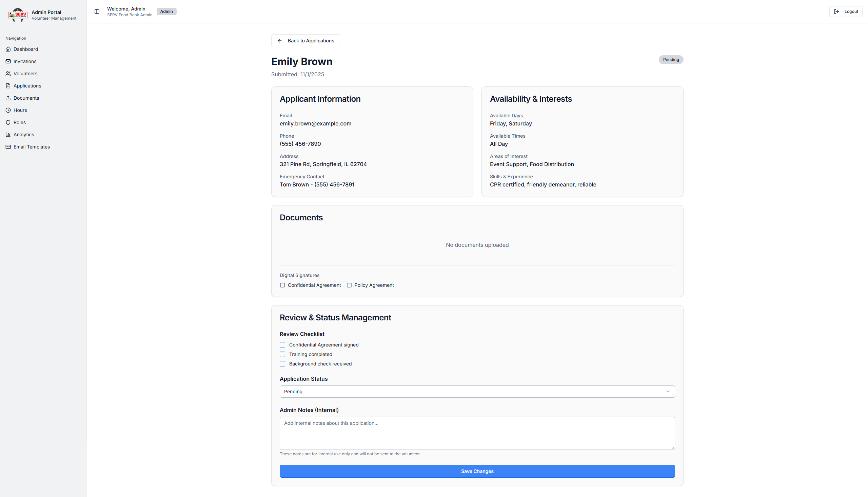Click the sidebar collapse toggle icon
The width and height of the screenshot is (868, 497).
click(97, 12)
